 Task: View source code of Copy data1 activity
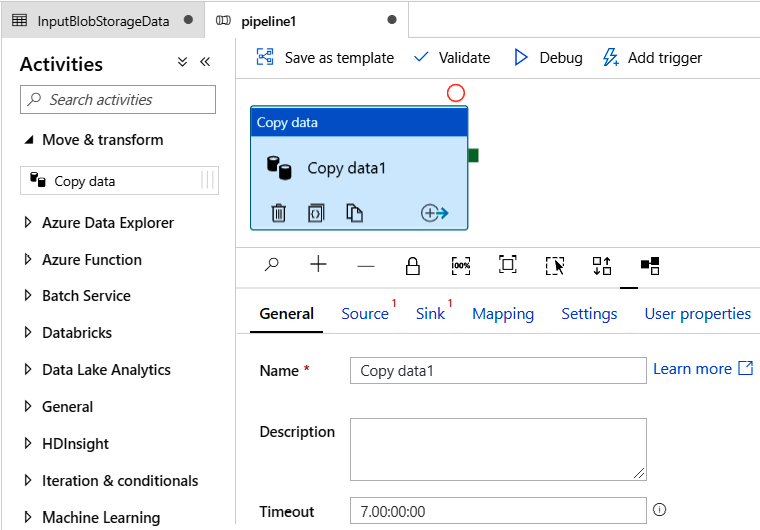pos(316,212)
